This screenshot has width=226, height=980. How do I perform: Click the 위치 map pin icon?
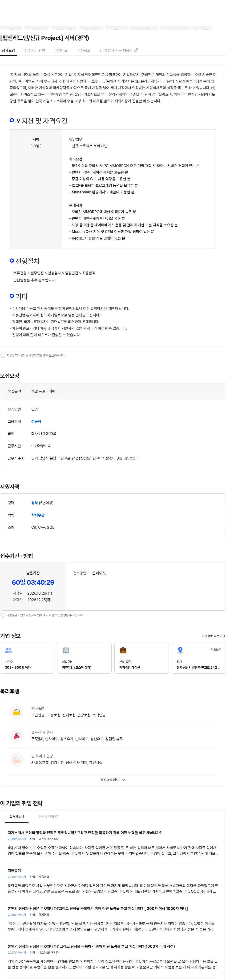coord(180,651)
